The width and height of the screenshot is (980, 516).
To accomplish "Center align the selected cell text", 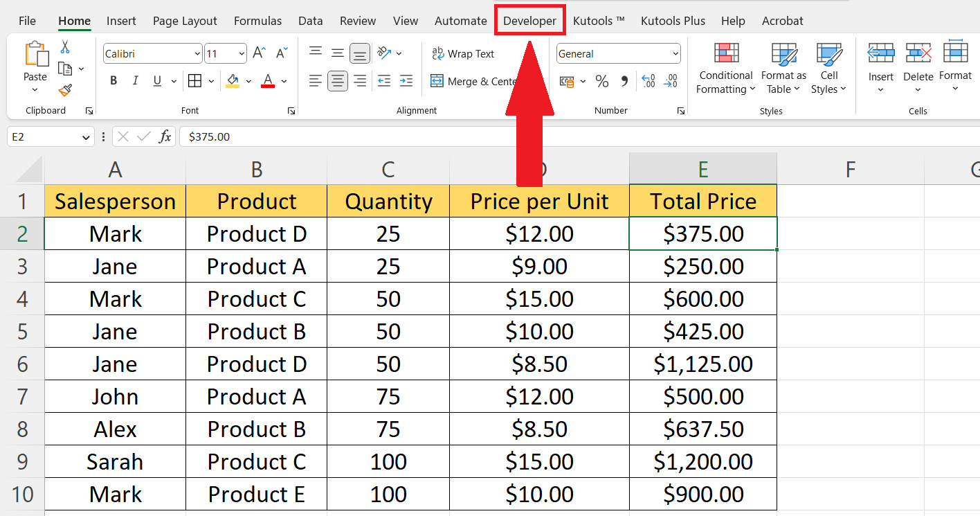I will (337, 81).
